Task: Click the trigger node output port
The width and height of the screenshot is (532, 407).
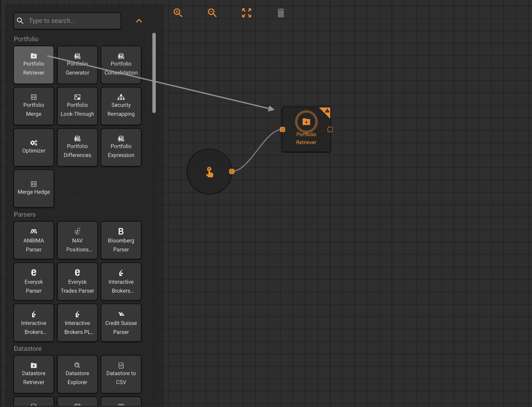Action: pos(232,171)
